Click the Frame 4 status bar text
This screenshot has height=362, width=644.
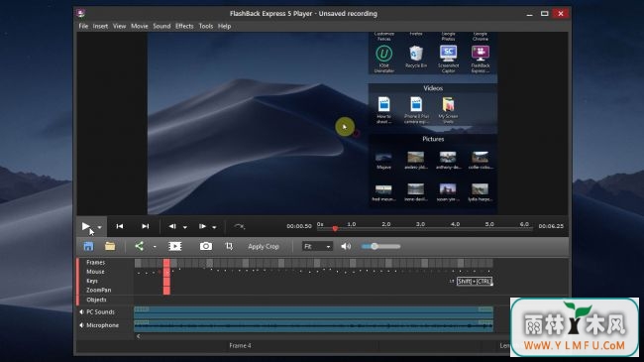pos(241,345)
